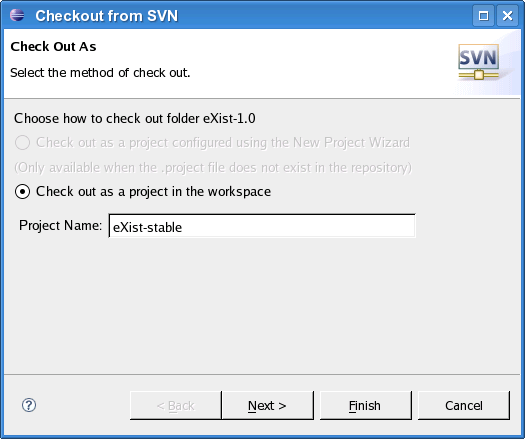525x439 pixels.
Task: Open help via the question mark icon
Action: pos(29,405)
